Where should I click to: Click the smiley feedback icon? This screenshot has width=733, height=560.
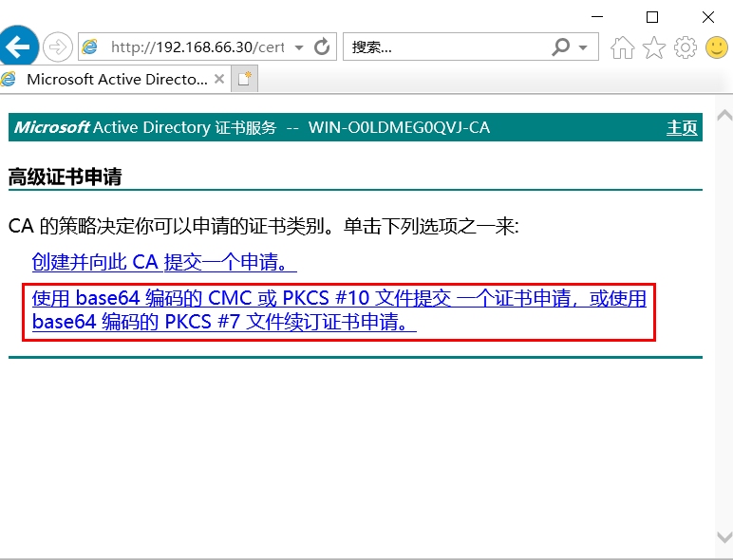coord(716,47)
